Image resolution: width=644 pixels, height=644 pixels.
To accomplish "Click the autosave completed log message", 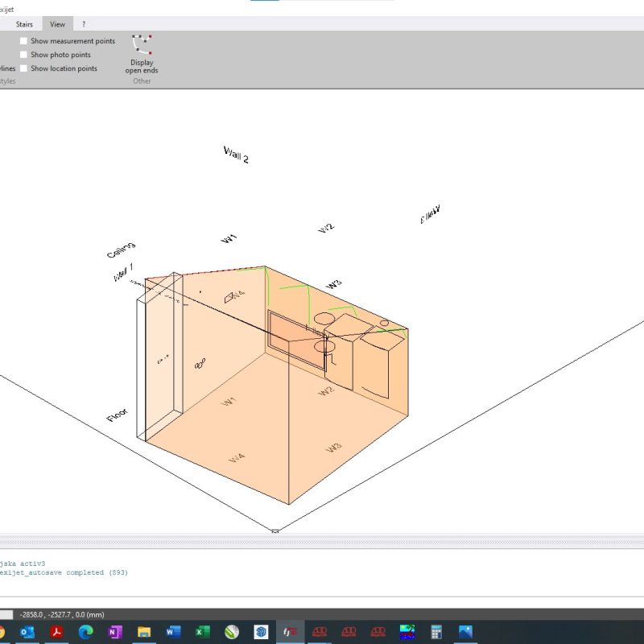I will (64, 572).
